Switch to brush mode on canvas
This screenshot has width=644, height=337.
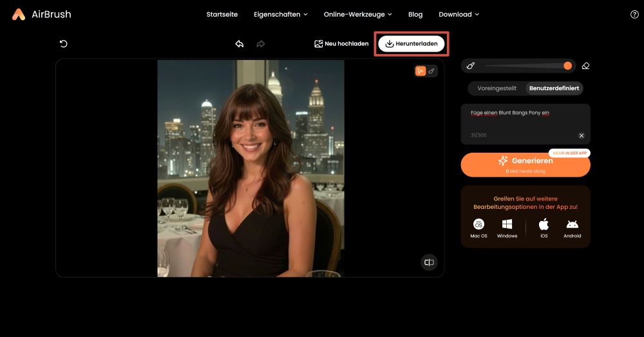pos(432,71)
